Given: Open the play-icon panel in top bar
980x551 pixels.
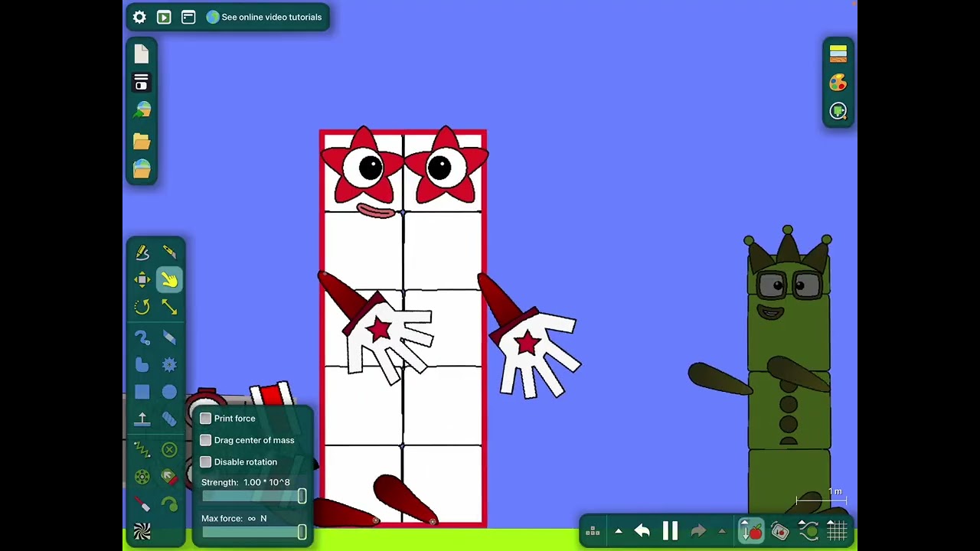Looking at the screenshot, I should coord(164,17).
